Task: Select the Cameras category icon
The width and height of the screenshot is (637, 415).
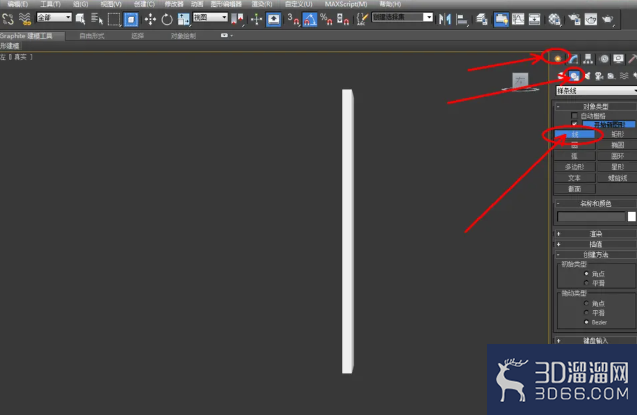Action: point(599,76)
